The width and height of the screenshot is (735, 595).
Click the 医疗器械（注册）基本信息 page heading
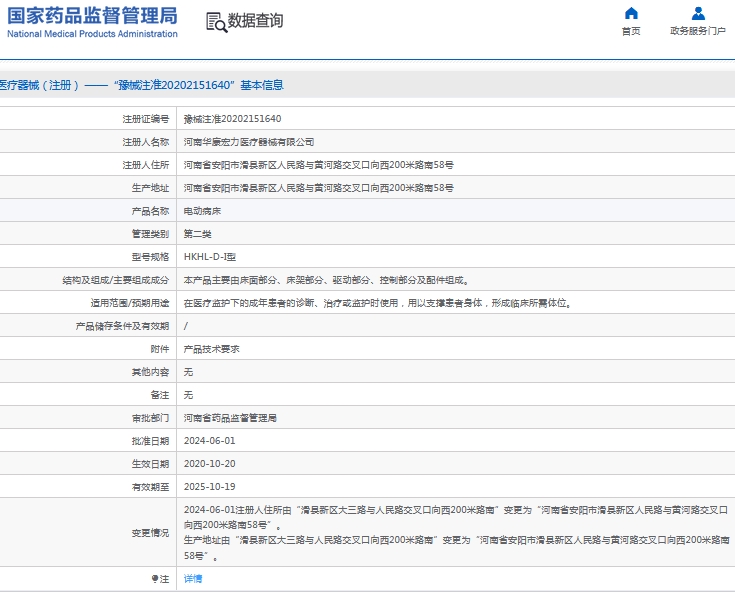tap(141, 85)
